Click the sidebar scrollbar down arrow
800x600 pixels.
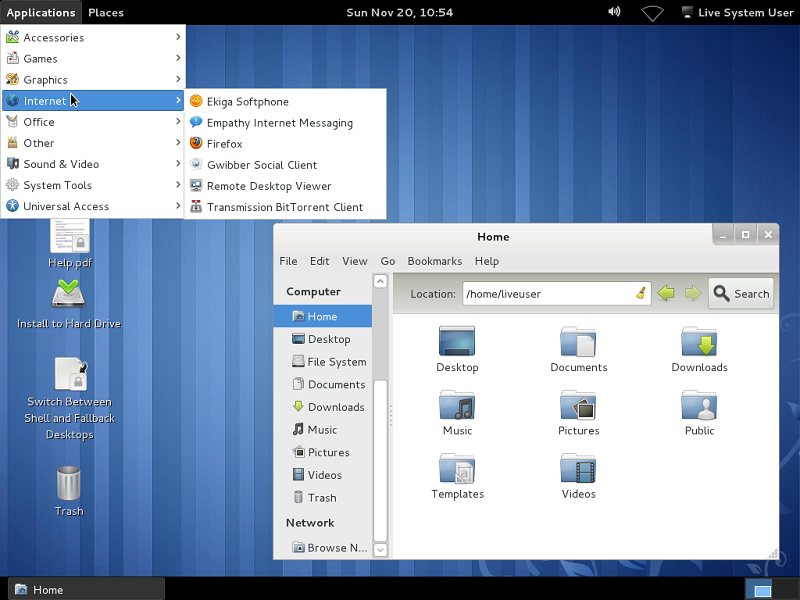380,549
